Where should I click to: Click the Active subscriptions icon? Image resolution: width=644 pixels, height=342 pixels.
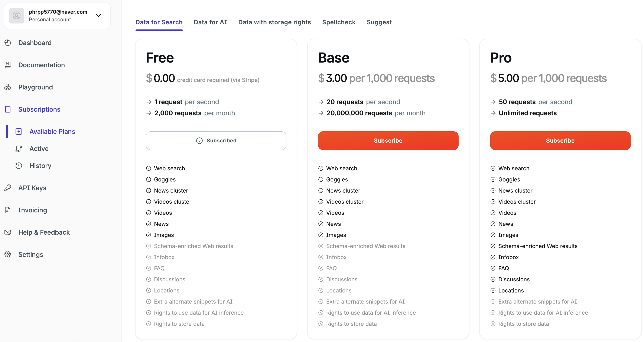19,149
